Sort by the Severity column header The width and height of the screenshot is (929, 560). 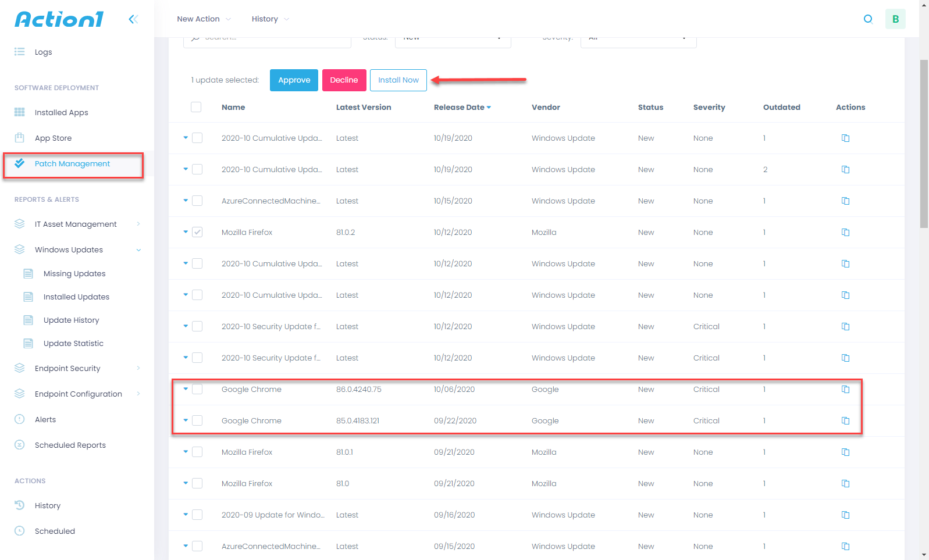pos(709,107)
